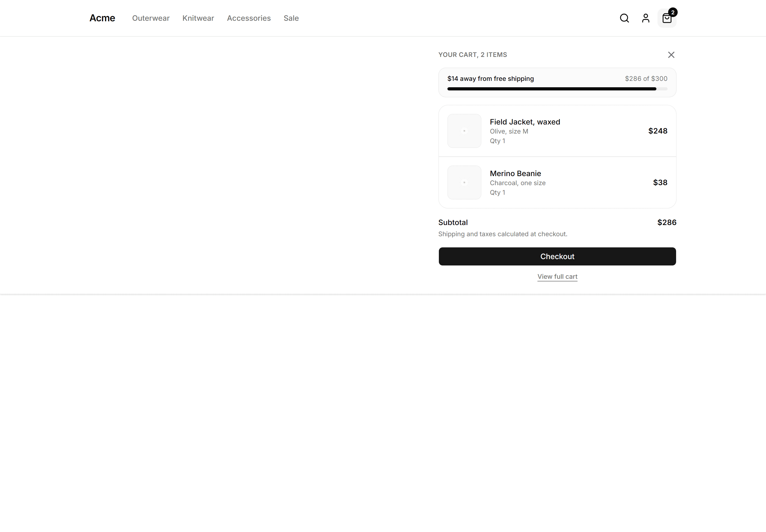
Task: Click the Shipping and taxes calculated note
Action: [502, 234]
